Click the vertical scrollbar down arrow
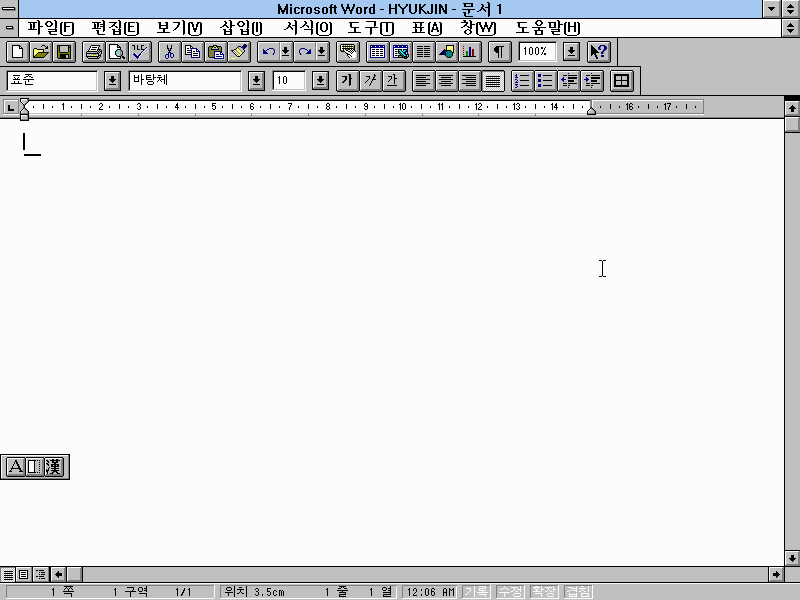800x600 pixels. (792, 558)
